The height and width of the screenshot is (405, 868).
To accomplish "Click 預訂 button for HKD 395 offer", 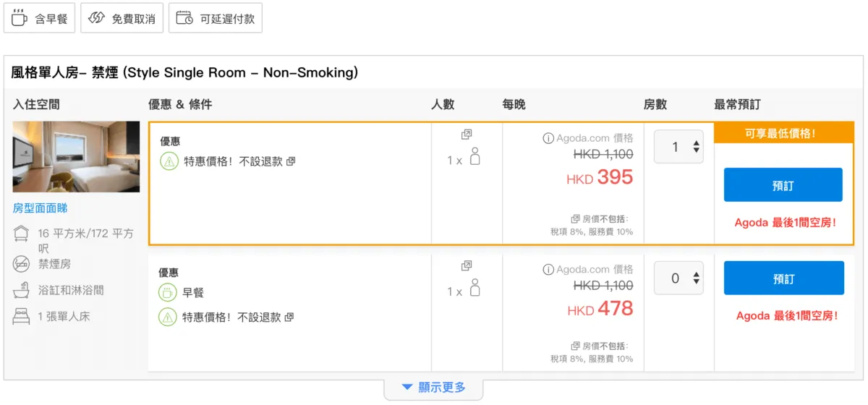I will pyautogui.click(x=783, y=185).
